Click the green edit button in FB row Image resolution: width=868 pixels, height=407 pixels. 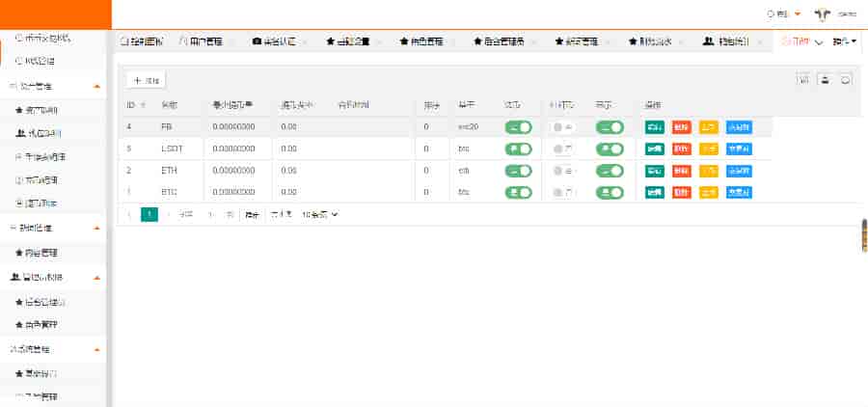tap(655, 127)
